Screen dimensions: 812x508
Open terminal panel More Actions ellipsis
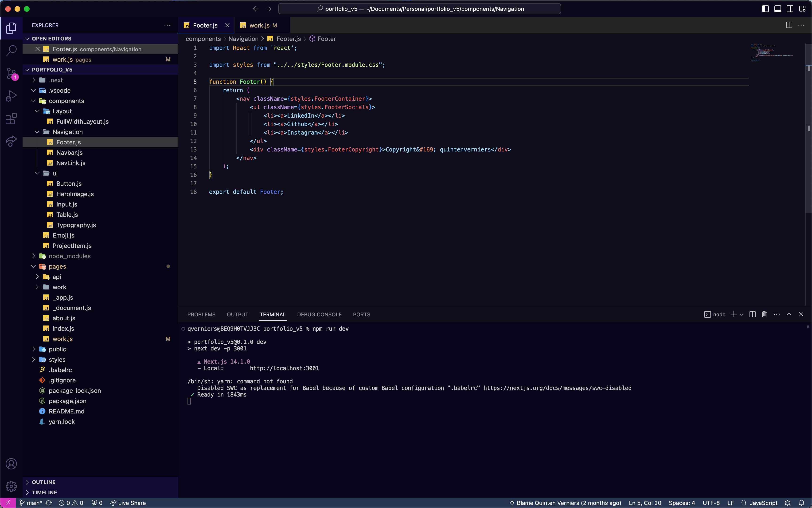point(777,314)
